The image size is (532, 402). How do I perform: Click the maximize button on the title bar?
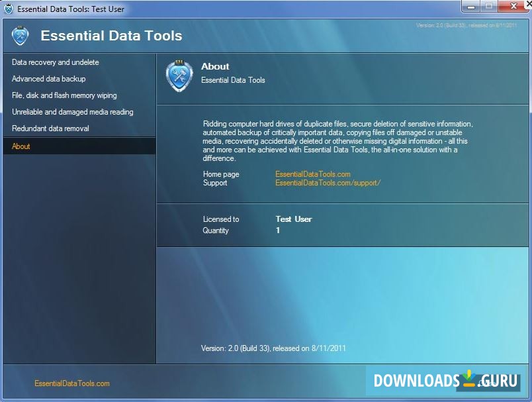[x=489, y=6]
